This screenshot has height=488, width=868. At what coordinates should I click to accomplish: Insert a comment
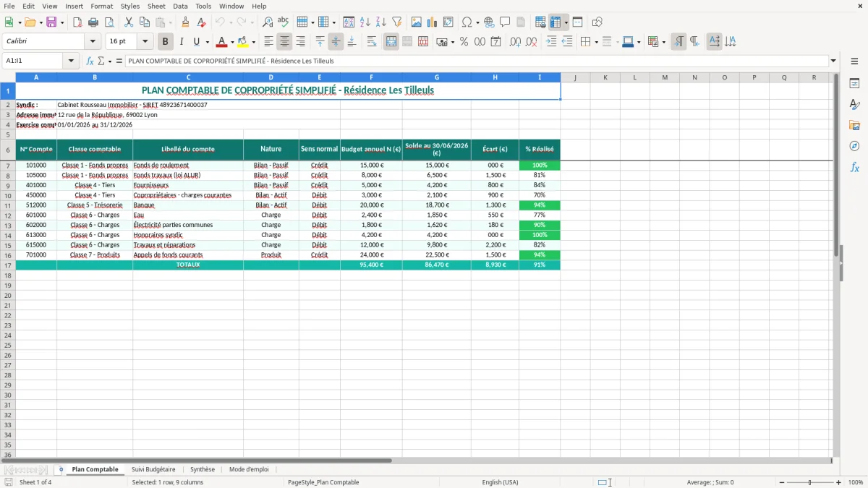(505, 22)
